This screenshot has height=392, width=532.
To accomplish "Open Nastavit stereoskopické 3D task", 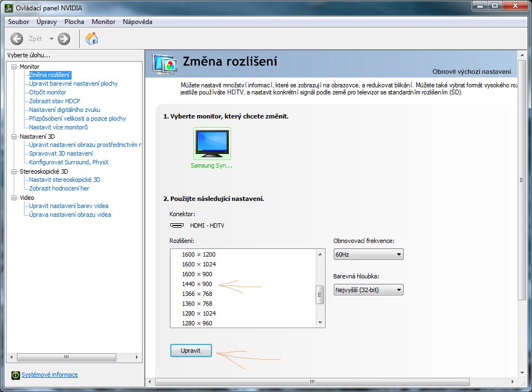I will point(64,180).
